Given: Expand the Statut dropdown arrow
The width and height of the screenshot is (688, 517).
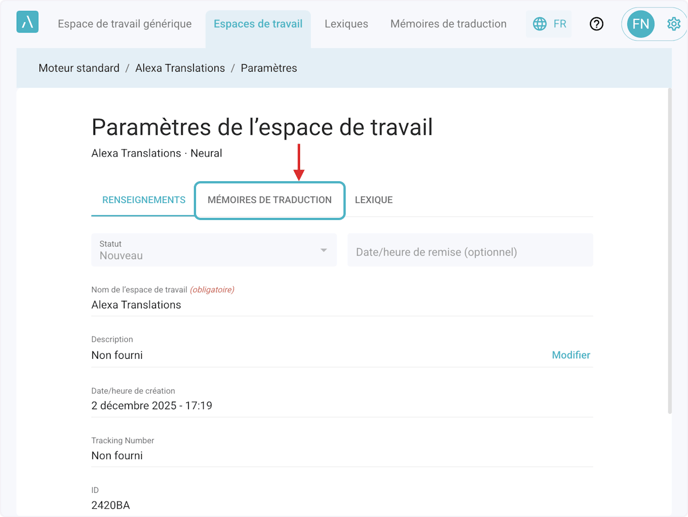Looking at the screenshot, I should point(323,250).
